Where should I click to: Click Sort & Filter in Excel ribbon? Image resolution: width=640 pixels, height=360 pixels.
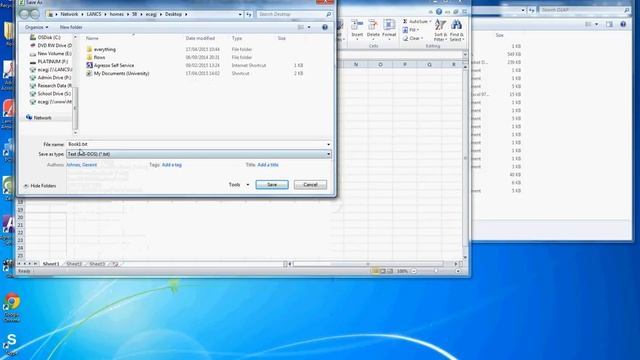click(x=440, y=30)
